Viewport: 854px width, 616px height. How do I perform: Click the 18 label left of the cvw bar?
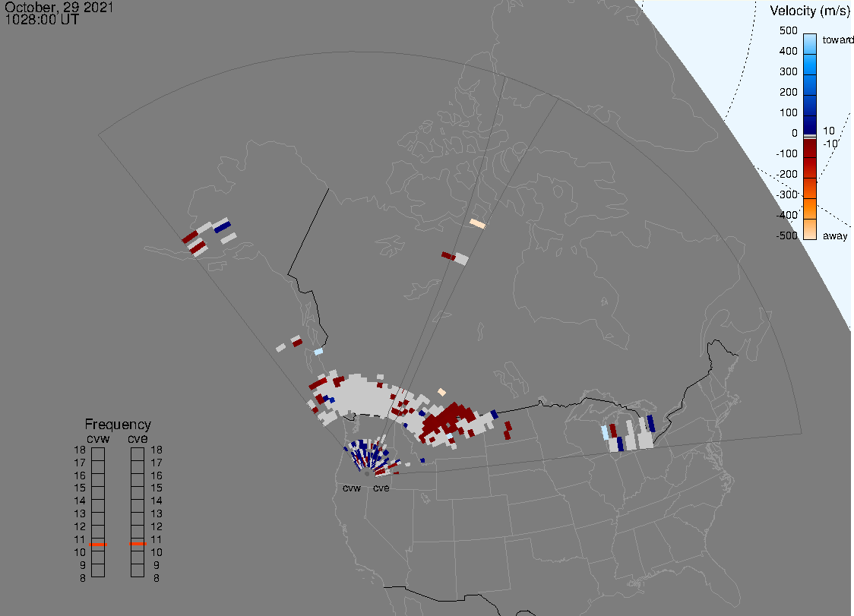(80, 450)
